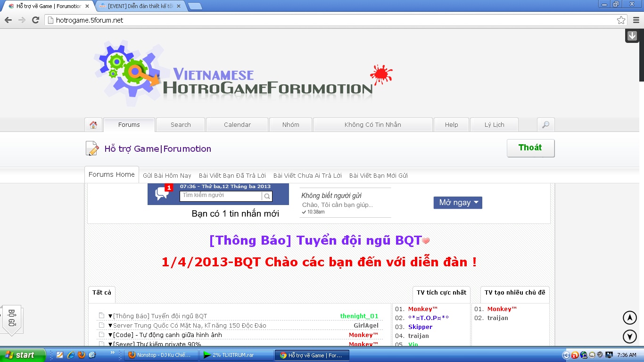644x362 pixels.
Task: Open the Forums navbar item
Action: (x=129, y=125)
